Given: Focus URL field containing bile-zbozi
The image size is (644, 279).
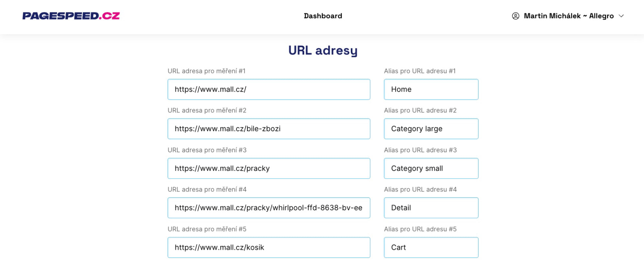Looking at the screenshot, I should click(x=269, y=129).
